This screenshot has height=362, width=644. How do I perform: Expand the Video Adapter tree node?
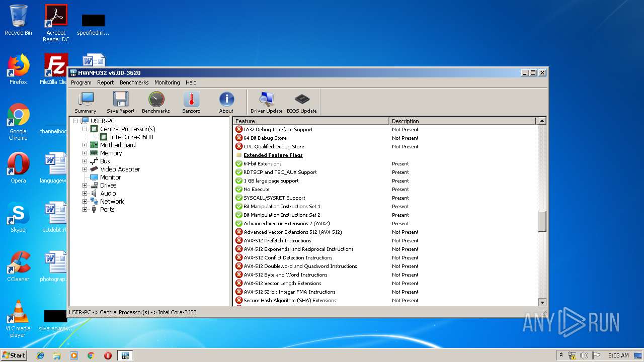pyautogui.click(x=85, y=169)
